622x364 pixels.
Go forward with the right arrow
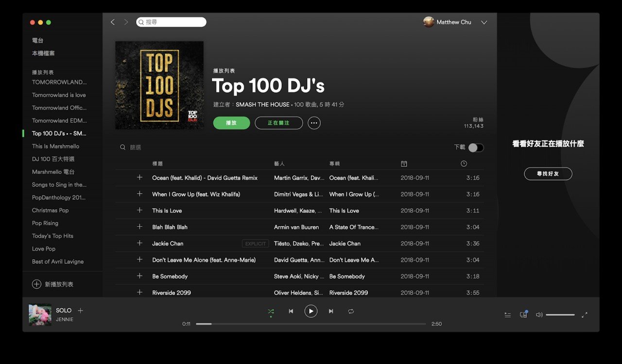(126, 22)
